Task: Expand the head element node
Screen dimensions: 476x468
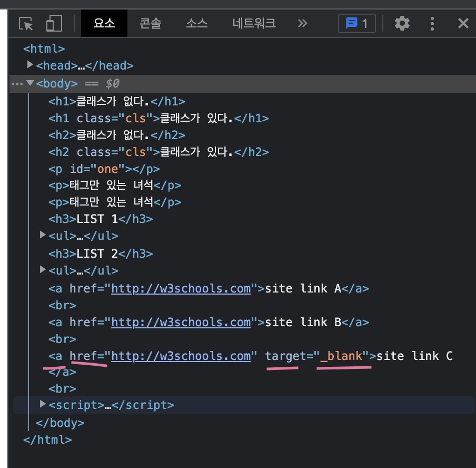Action: [29, 64]
